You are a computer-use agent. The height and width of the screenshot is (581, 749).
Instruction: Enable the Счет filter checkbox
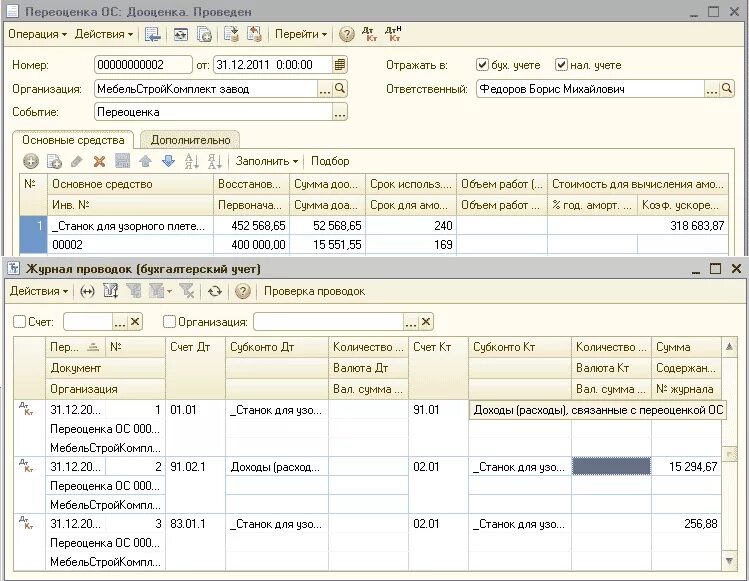coord(20,322)
